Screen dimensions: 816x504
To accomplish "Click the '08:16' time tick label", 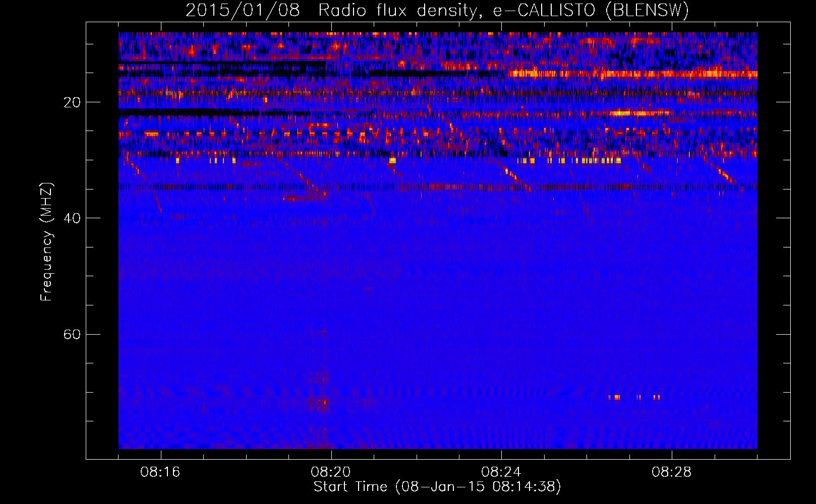I will 160,472.
